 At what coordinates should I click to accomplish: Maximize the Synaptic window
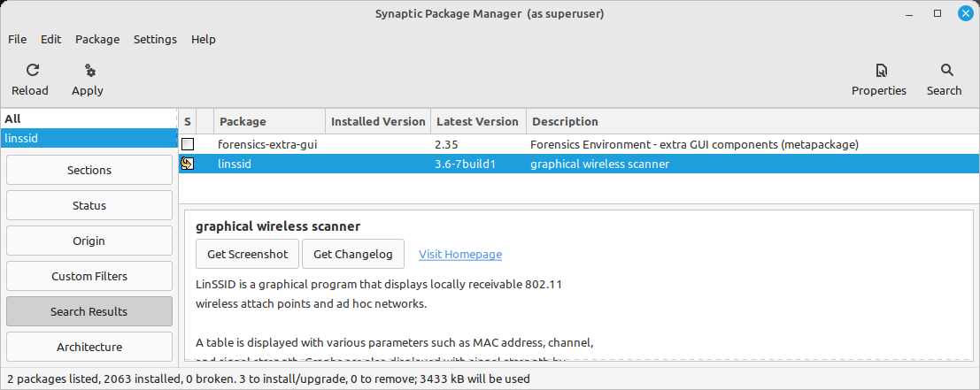tap(938, 13)
